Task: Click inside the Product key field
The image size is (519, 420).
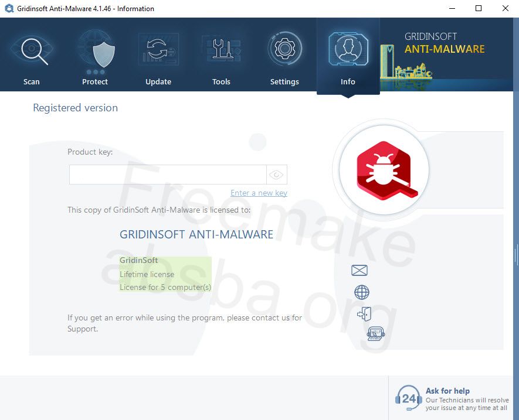Action: pos(168,175)
